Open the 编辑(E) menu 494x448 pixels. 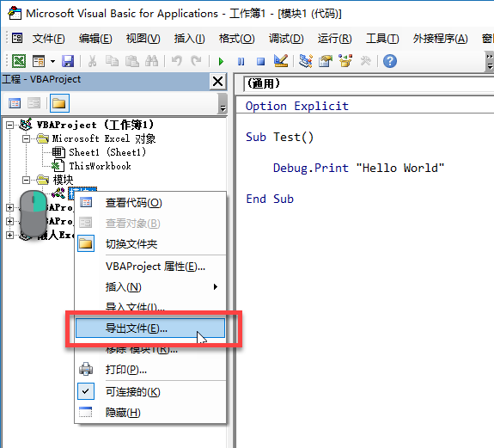(95, 39)
